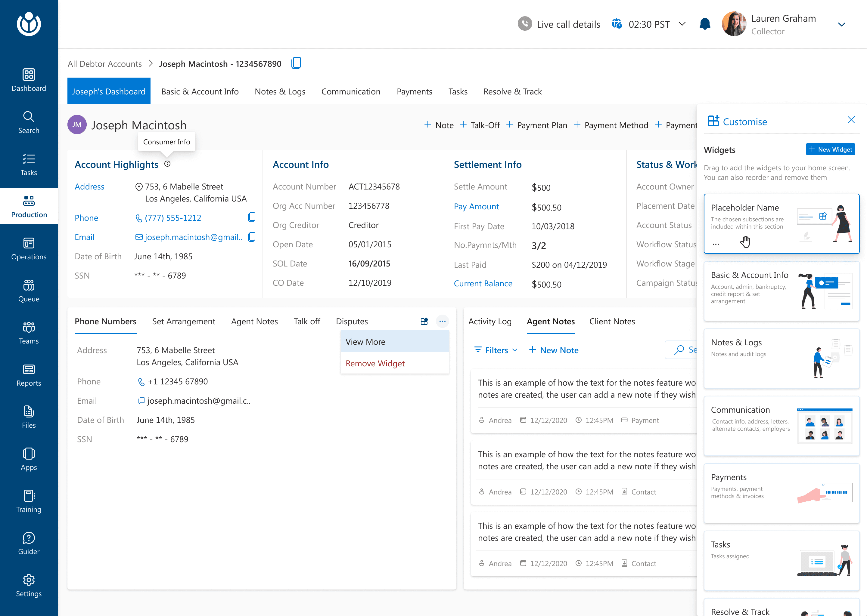Expand the 02:30 PST timezone dropdown

pyautogui.click(x=682, y=24)
